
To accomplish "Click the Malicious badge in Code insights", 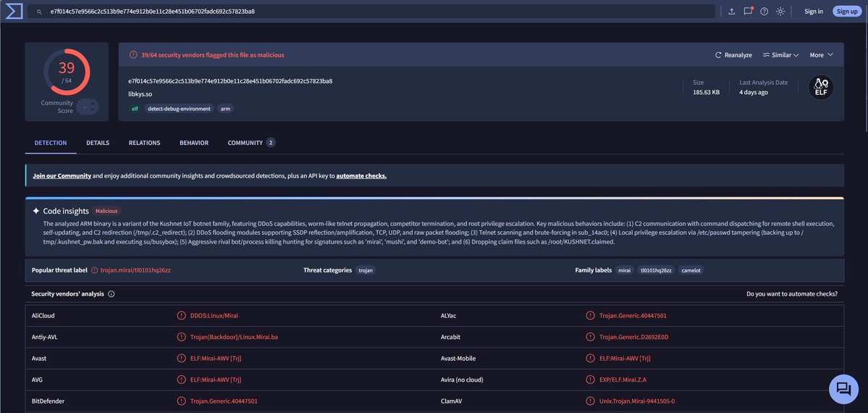I will tap(106, 211).
